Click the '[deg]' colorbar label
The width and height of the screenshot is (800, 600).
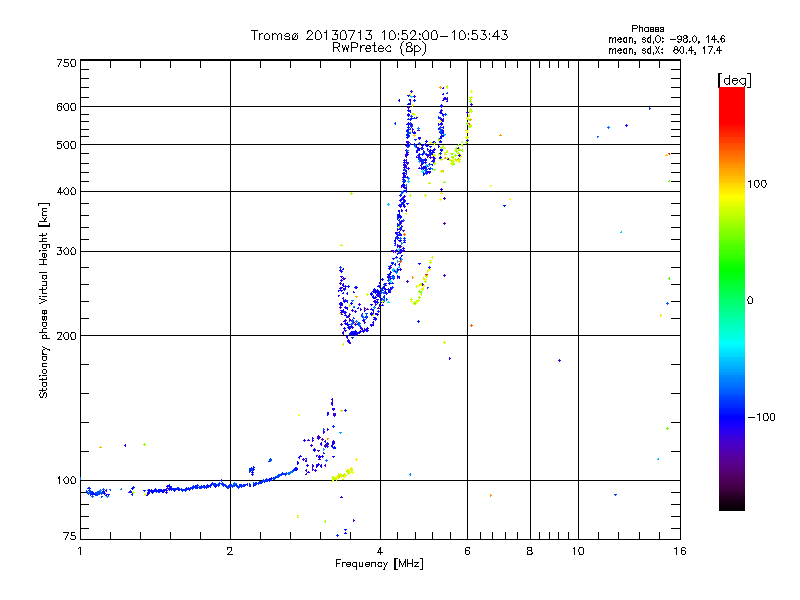pos(734,80)
